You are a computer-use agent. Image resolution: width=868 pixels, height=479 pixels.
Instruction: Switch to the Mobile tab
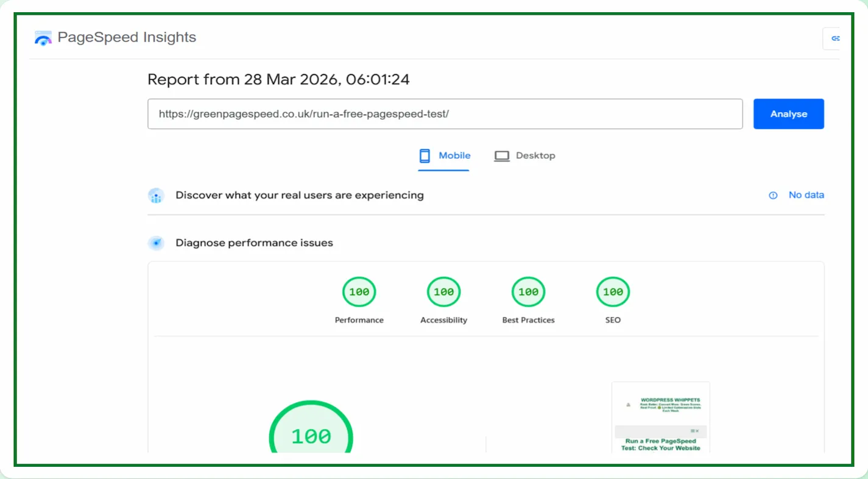pyautogui.click(x=445, y=156)
